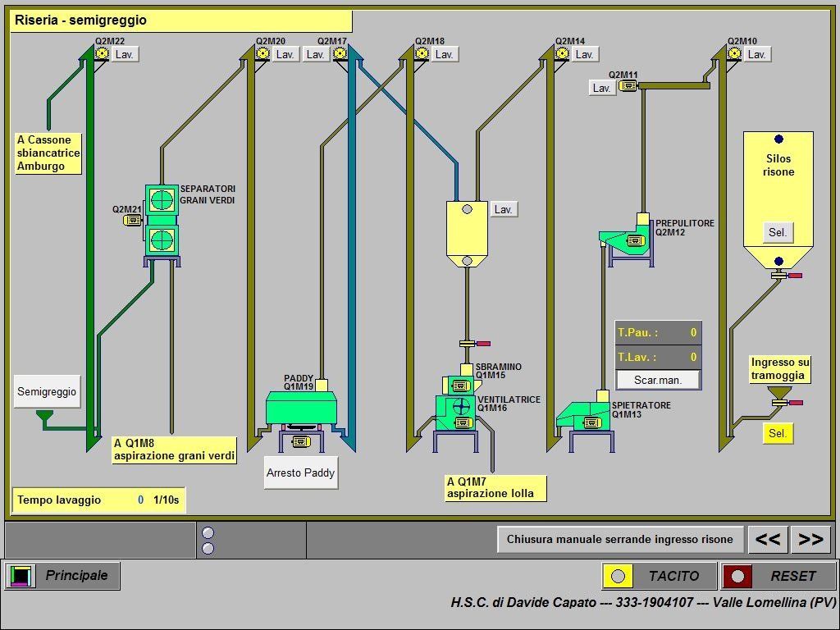The image size is (840, 630).
Task: Go to previous page with << button
Action: pyautogui.click(x=768, y=540)
